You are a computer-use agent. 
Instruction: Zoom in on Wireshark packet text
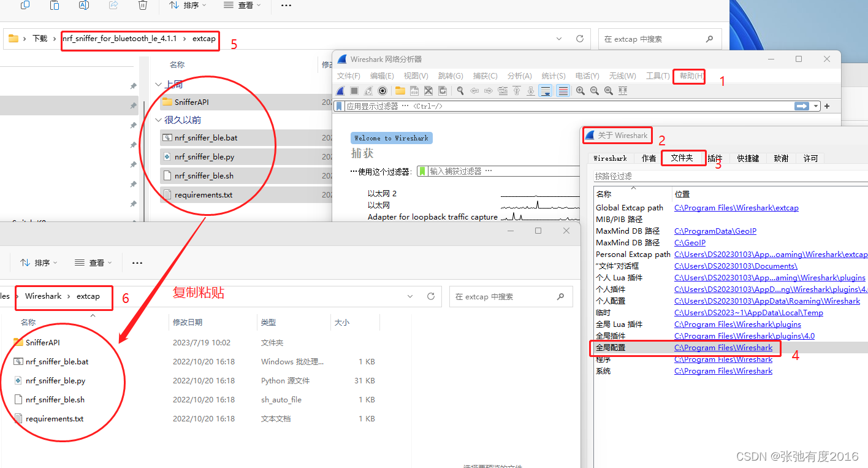[581, 91]
